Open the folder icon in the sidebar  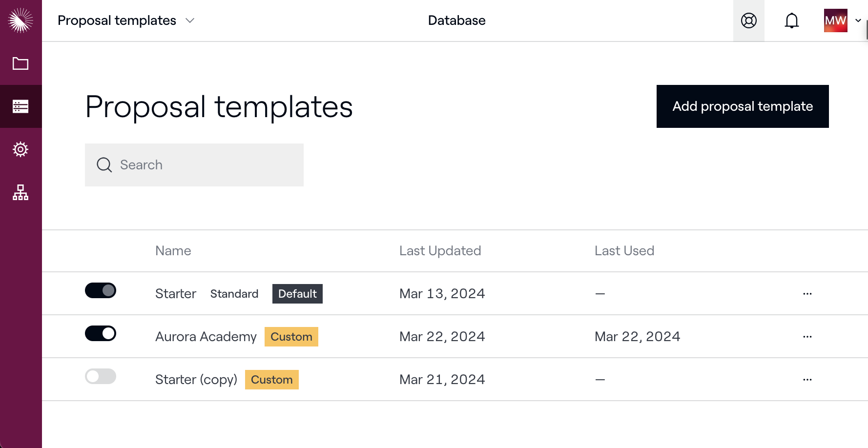coord(21,63)
